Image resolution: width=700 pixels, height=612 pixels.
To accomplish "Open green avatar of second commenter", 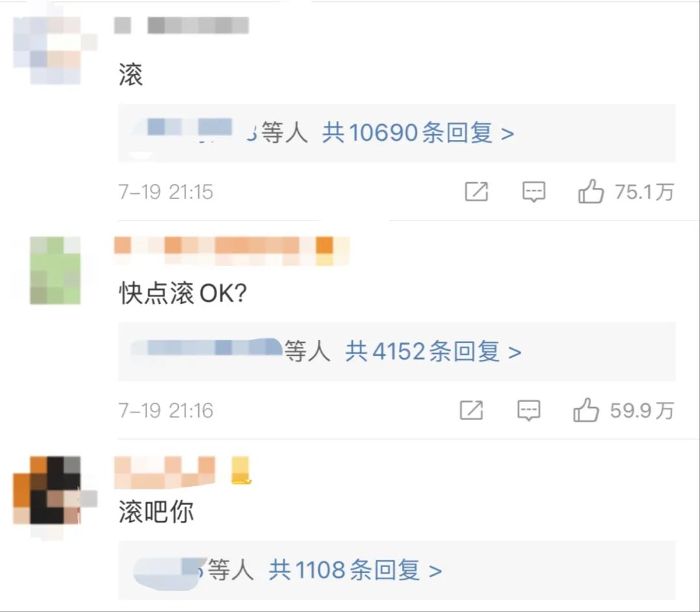I will click(x=55, y=270).
